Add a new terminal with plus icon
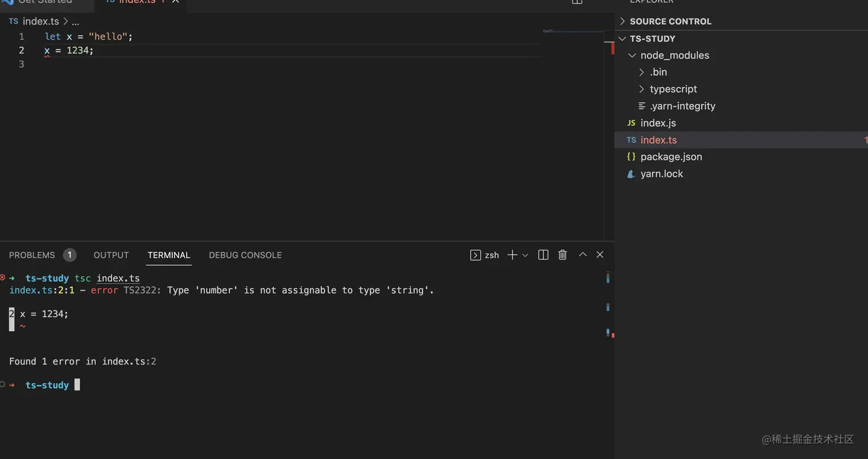The width and height of the screenshot is (868, 459). tap(512, 255)
